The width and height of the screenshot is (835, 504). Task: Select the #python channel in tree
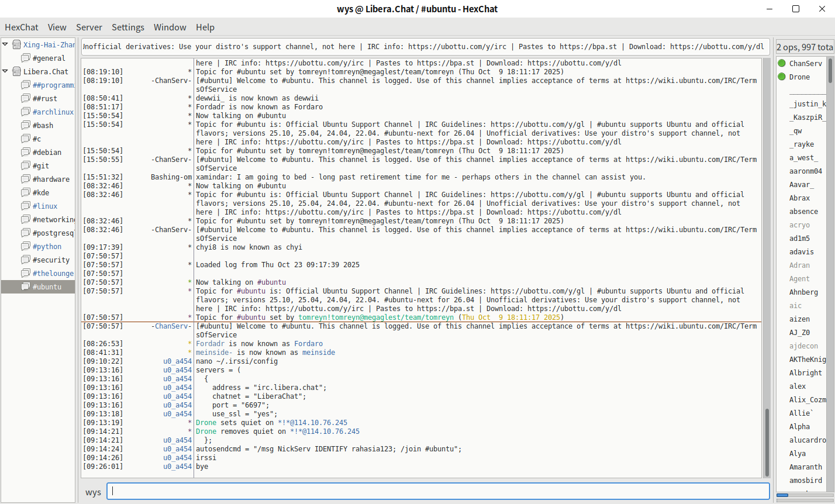click(x=47, y=247)
